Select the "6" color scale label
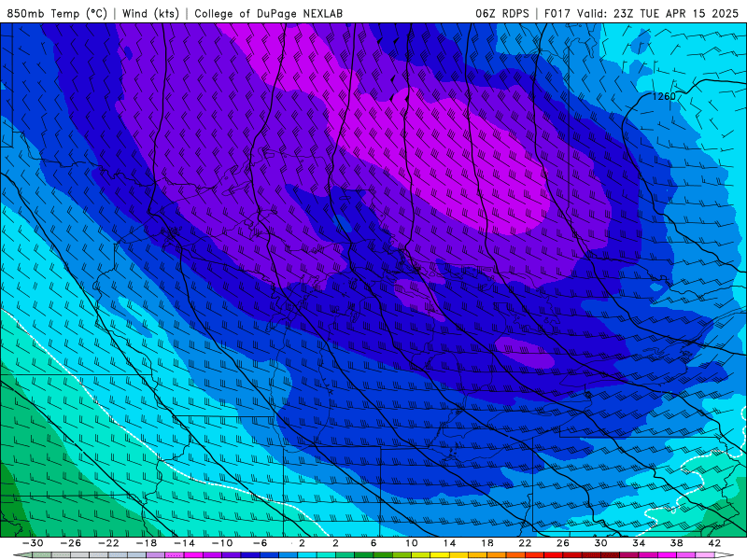This screenshot has width=747, height=560. [373, 543]
